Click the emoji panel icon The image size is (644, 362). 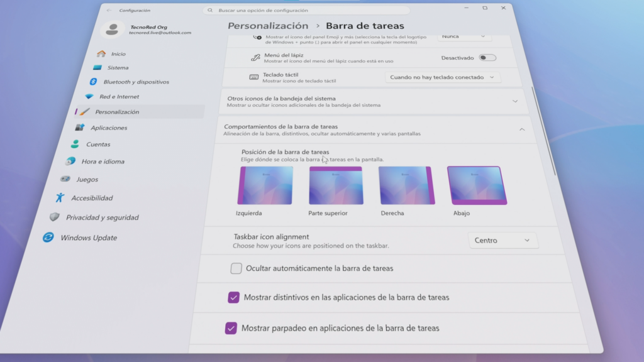tap(257, 37)
